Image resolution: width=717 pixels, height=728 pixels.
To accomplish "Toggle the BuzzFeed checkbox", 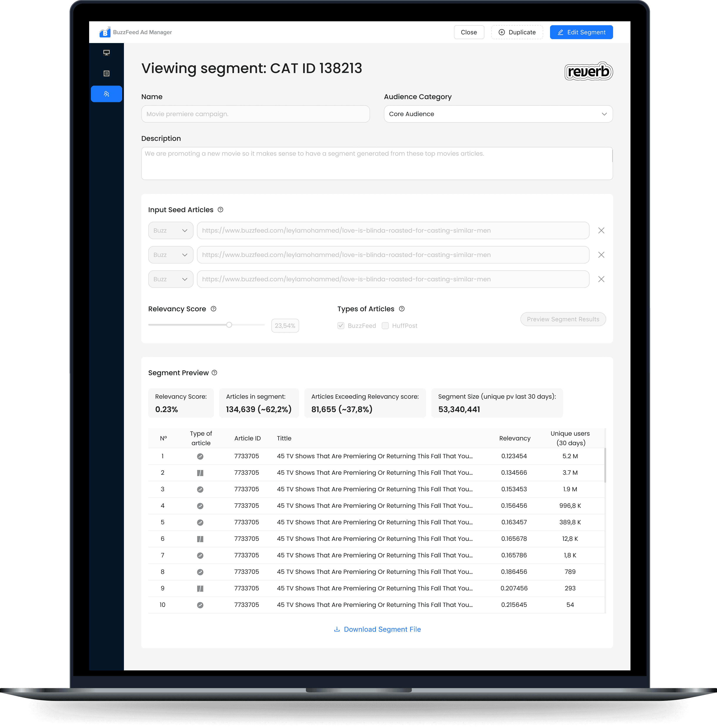I will [341, 326].
